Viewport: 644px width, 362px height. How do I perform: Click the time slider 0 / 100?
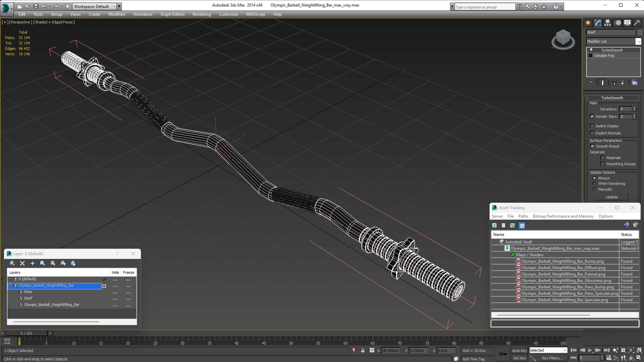26,333
